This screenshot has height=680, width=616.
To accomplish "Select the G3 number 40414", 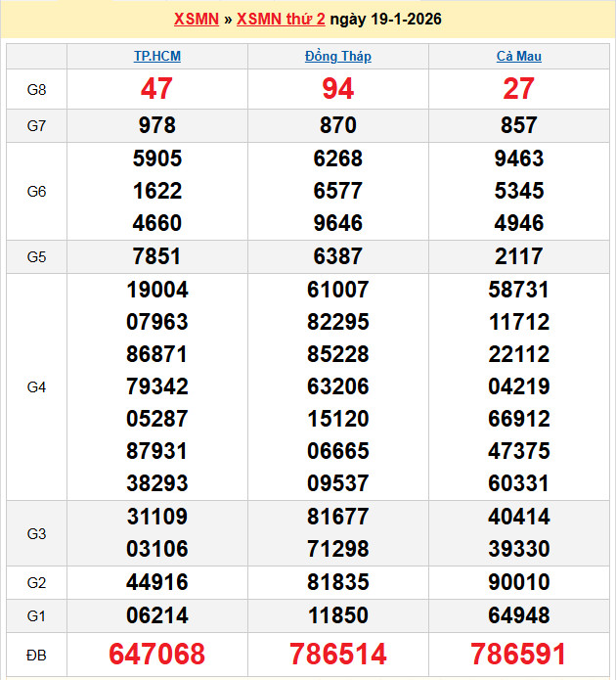I will [518, 517].
